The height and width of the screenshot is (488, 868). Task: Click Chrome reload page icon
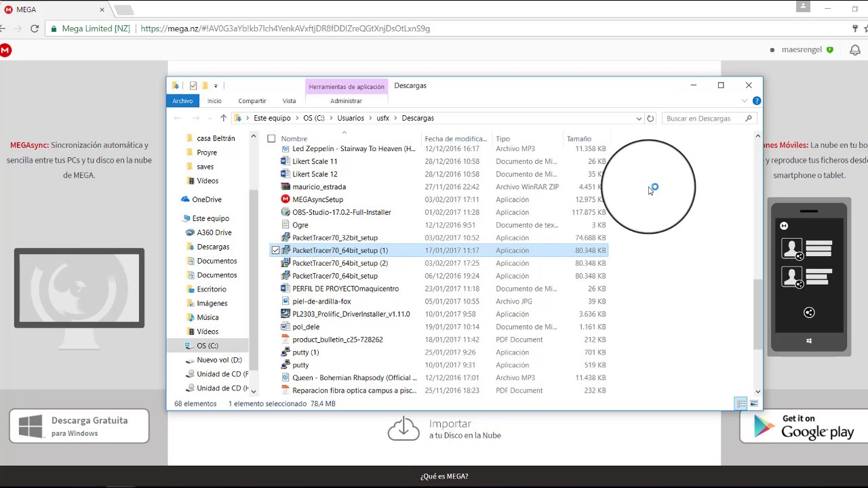click(x=35, y=28)
